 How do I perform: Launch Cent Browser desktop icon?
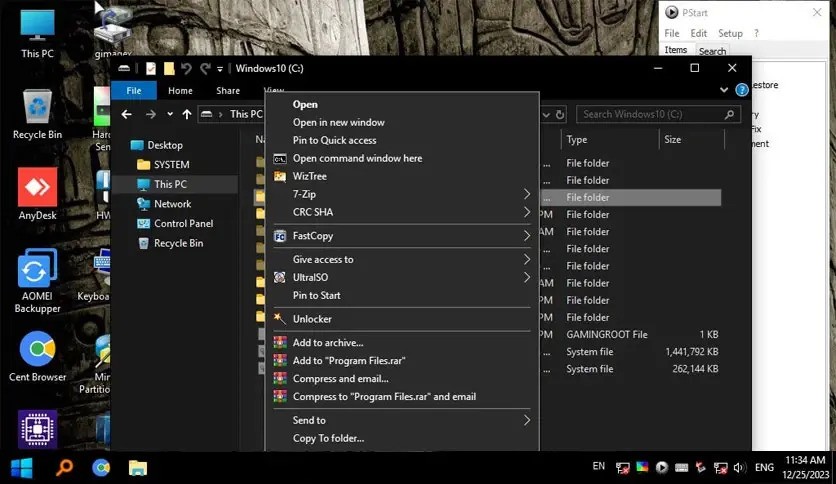[37, 356]
